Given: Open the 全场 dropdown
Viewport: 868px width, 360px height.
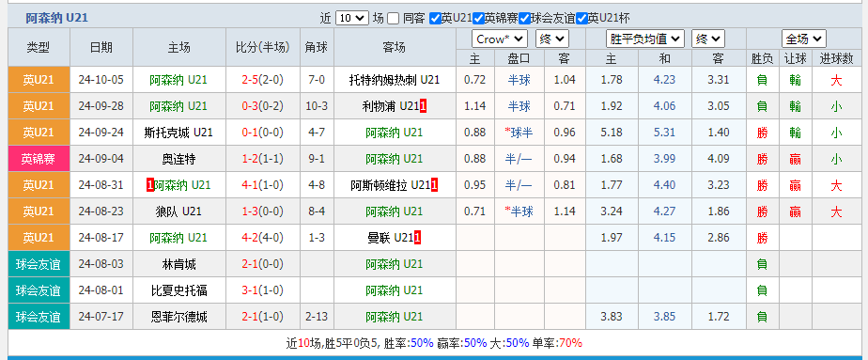Looking at the screenshot, I should click(x=804, y=39).
